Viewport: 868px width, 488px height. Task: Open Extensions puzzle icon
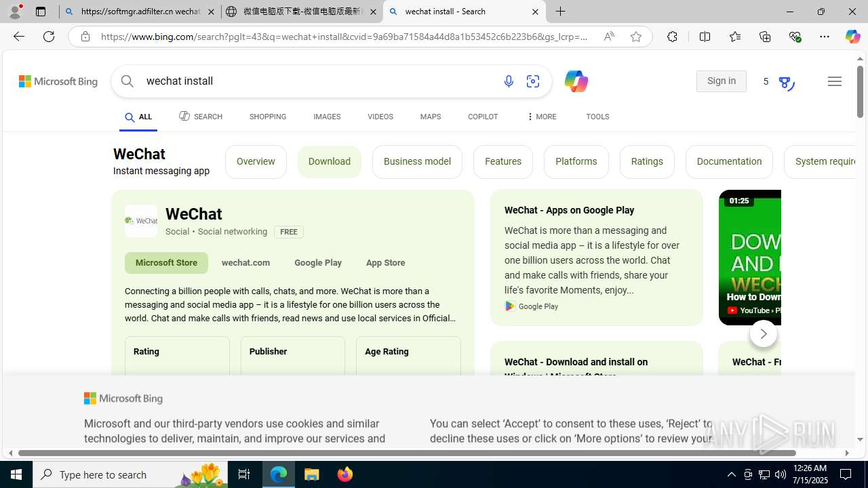[672, 37]
